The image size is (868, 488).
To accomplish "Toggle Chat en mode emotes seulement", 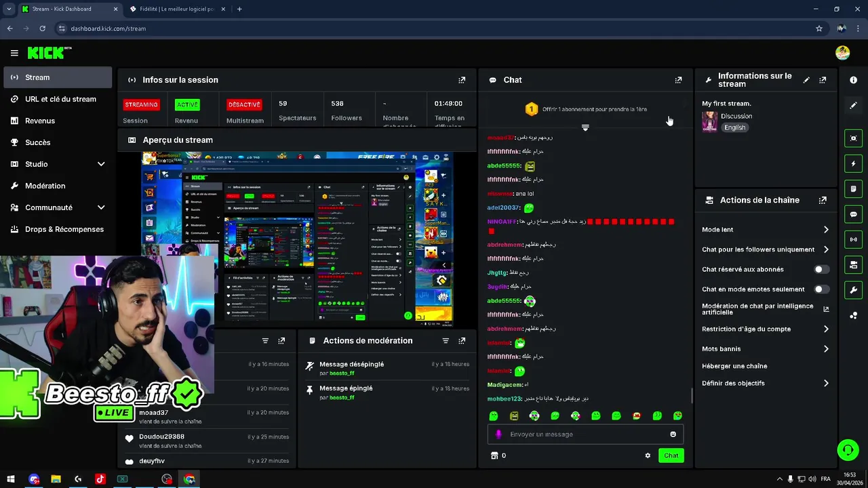I will click(821, 289).
